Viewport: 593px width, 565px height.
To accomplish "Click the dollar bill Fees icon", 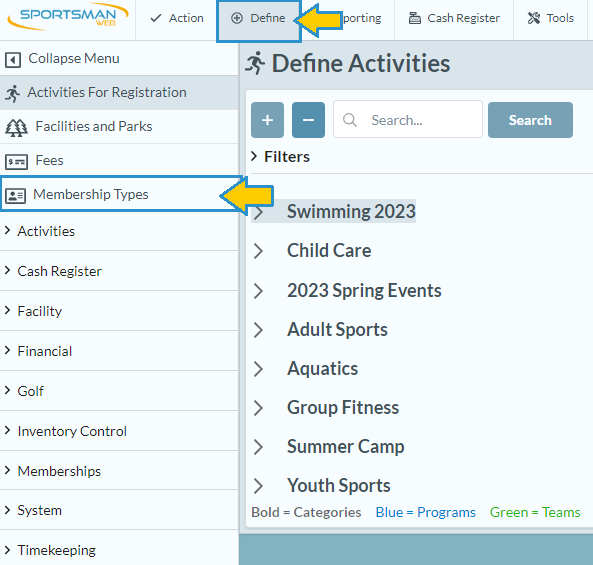I will pos(16,162).
